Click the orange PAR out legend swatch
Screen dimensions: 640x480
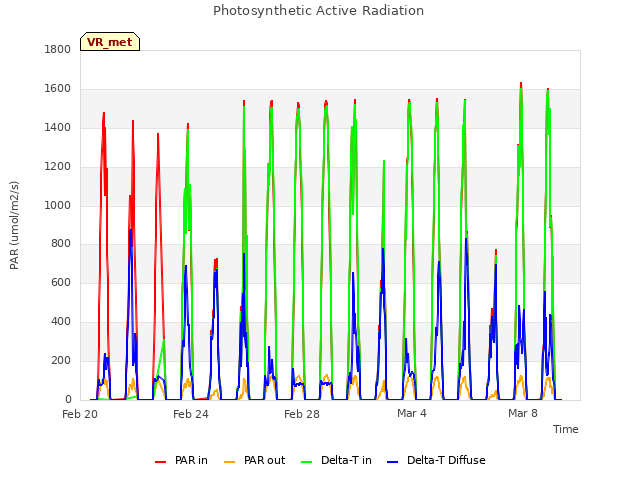click(230, 462)
